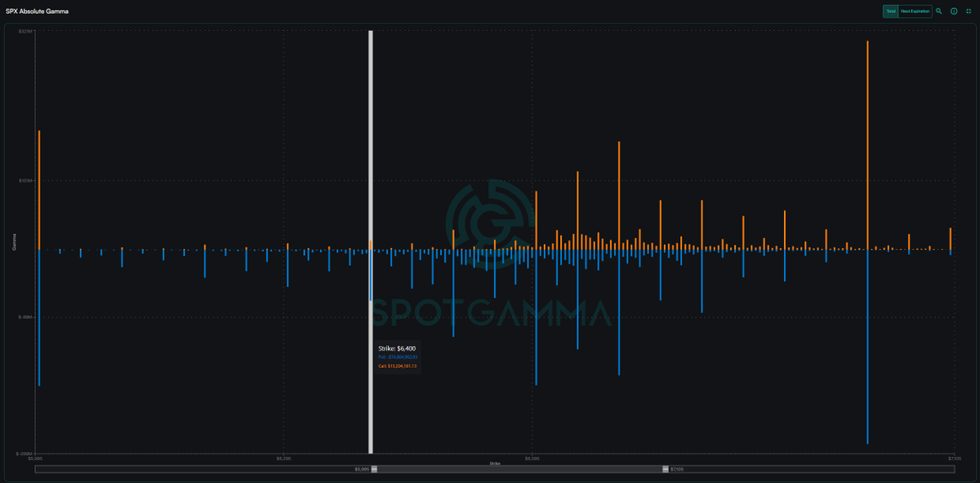Expand chart to fullscreen

969,11
